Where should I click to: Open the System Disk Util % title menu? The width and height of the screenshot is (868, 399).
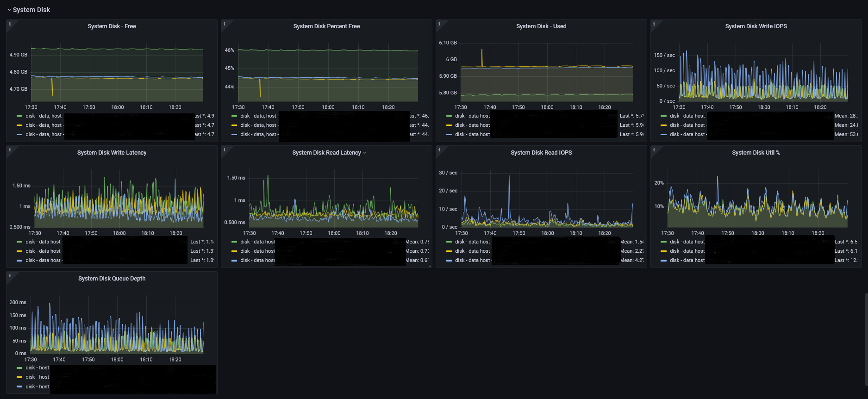(x=756, y=153)
